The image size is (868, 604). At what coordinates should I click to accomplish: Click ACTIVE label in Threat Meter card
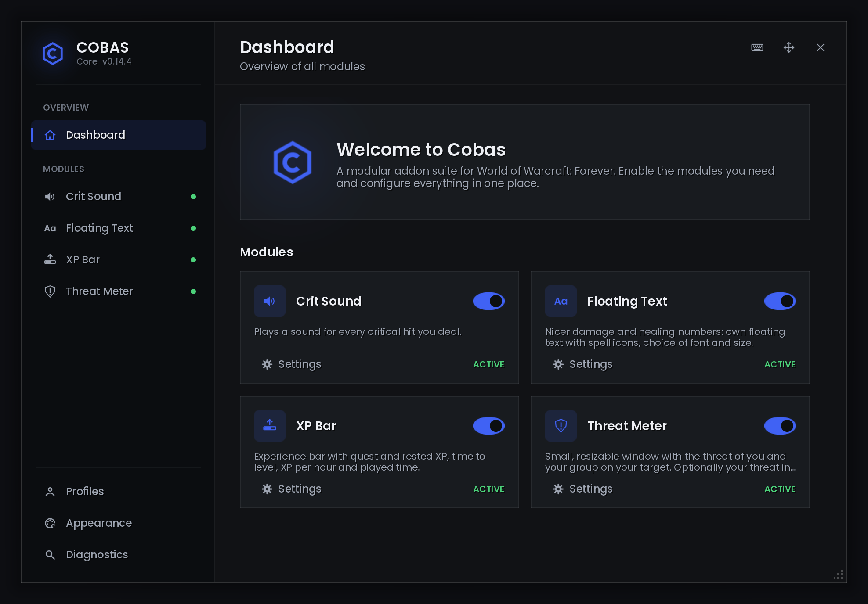click(780, 489)
